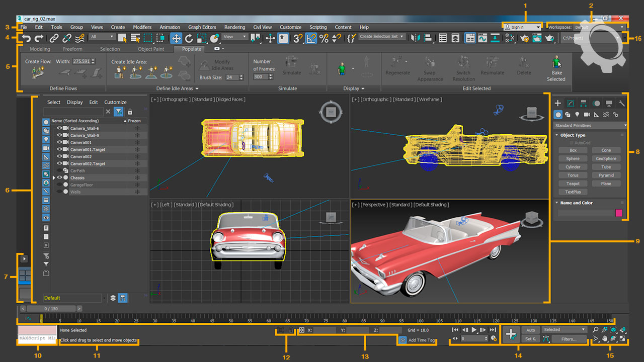Viewport: 644px width, 362px height.
Task: Select the Move tool in main toolbar
Action: 176,38
